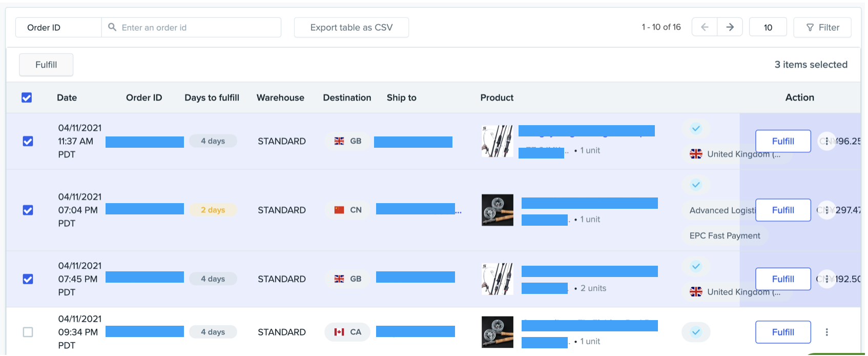Uncheck the 11:37 AM order checkbox
The height and width of the screenshot is (356, 868).
[28, 141]
